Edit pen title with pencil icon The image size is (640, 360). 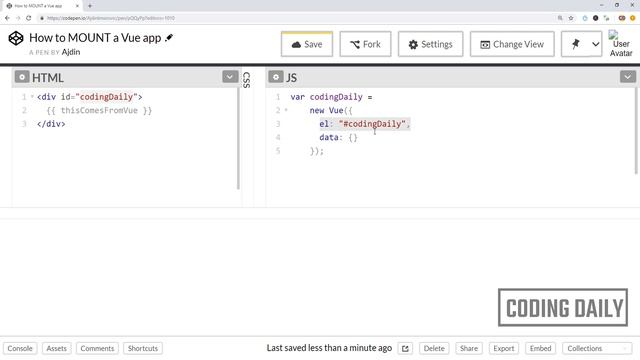(x=169, y=38)
